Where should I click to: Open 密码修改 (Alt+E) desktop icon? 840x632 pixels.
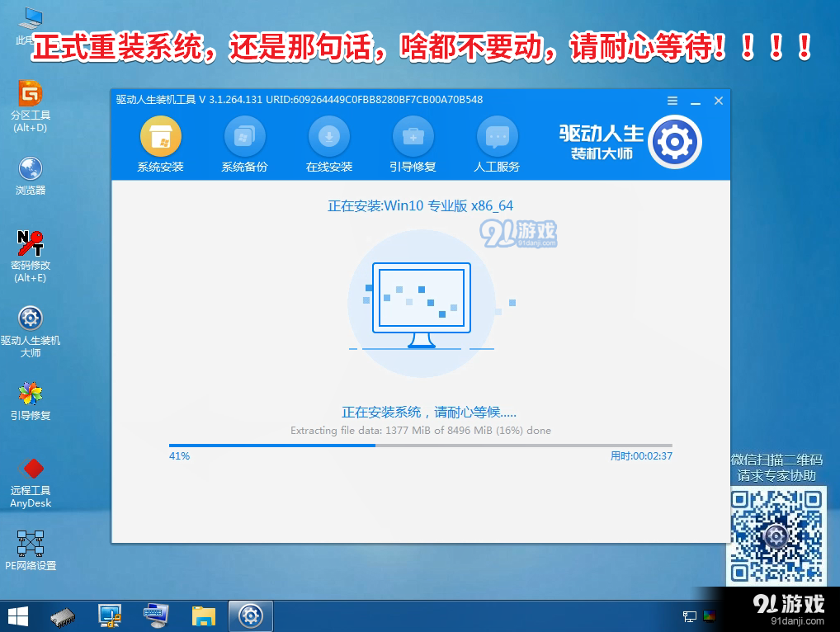[31, 257]
